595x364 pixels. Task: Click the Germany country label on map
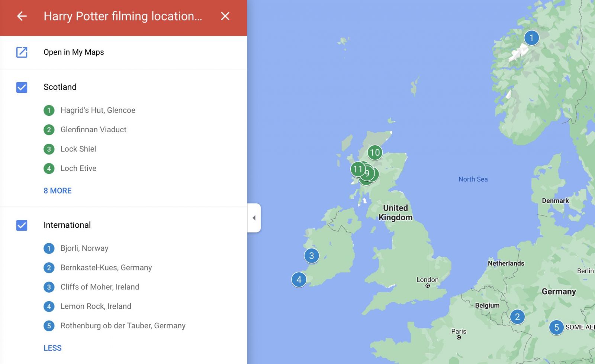[x=559, y=292]
